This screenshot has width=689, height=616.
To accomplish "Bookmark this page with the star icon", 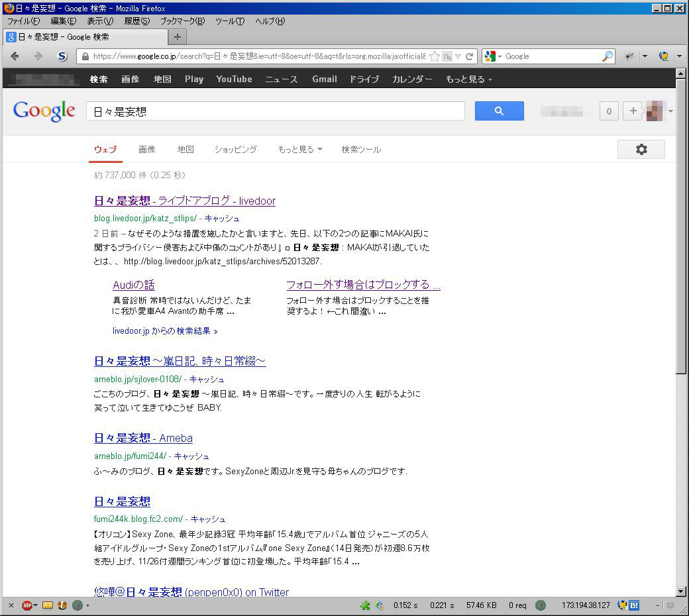I will 434,56.
